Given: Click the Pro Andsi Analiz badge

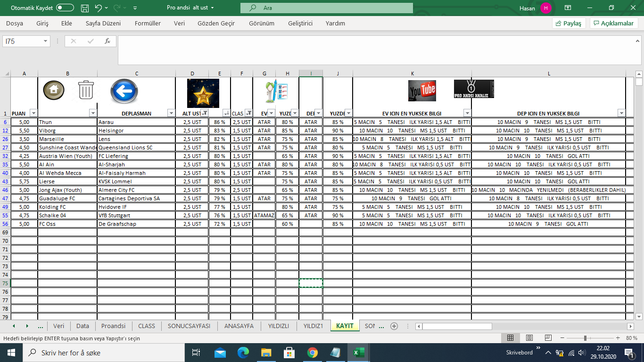Looking at the screenshot, I should coord(474,89).
